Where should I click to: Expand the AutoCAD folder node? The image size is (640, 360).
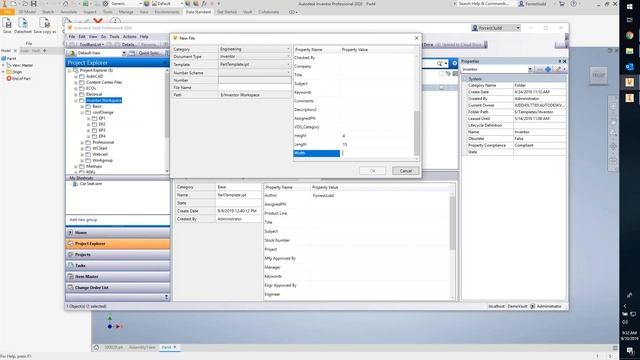(x=76, y=76)
